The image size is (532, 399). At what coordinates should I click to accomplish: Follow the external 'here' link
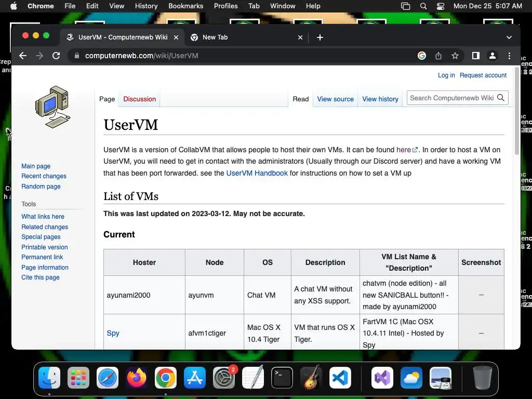pos(407,150)
